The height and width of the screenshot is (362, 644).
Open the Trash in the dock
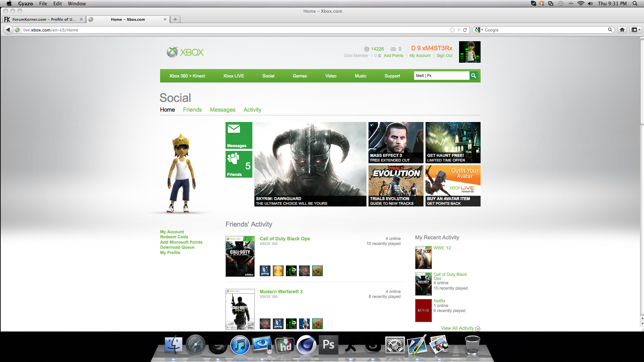(472, 345)
